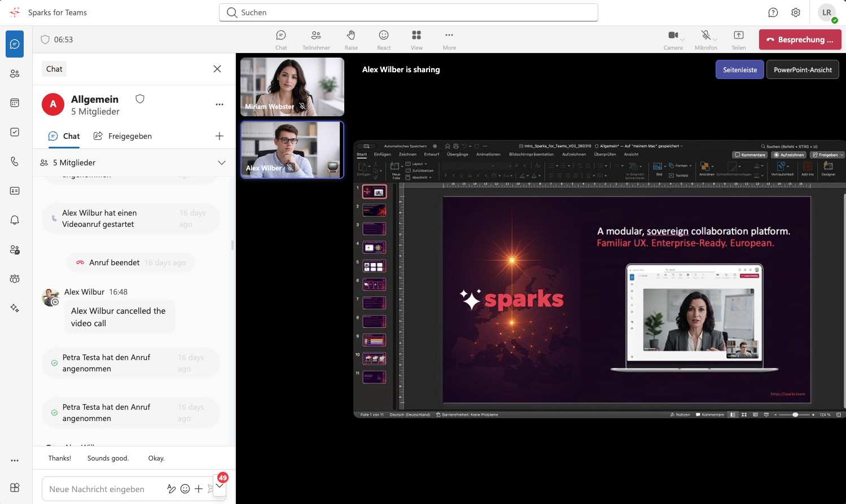Open the settings gear in the top bar

click(x=796, y=12)
